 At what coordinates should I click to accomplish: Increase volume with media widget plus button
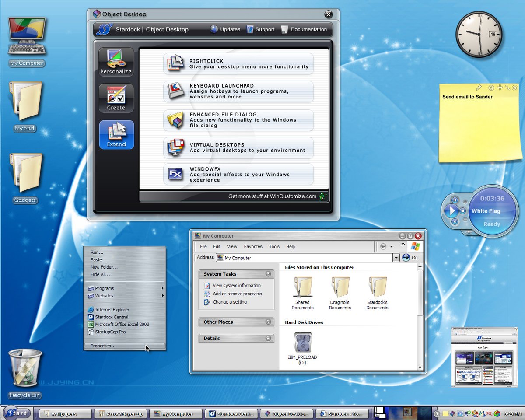465,202
